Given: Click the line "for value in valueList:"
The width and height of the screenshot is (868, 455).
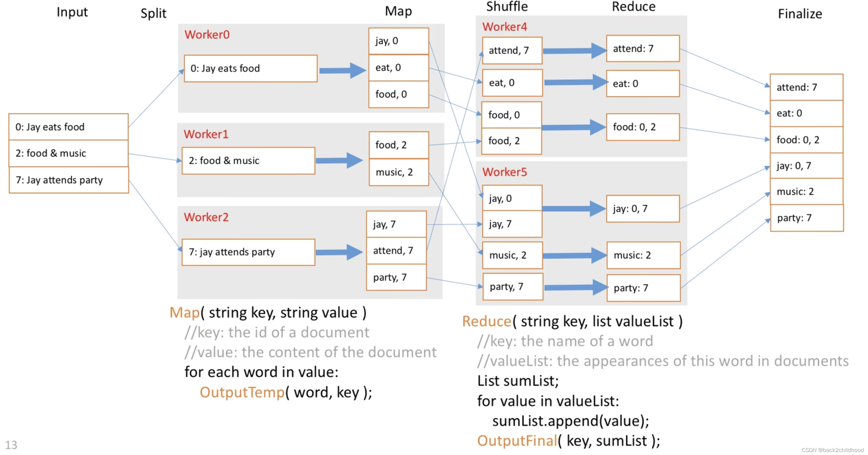Looking at the screenshot, I should tap(548, 402).
